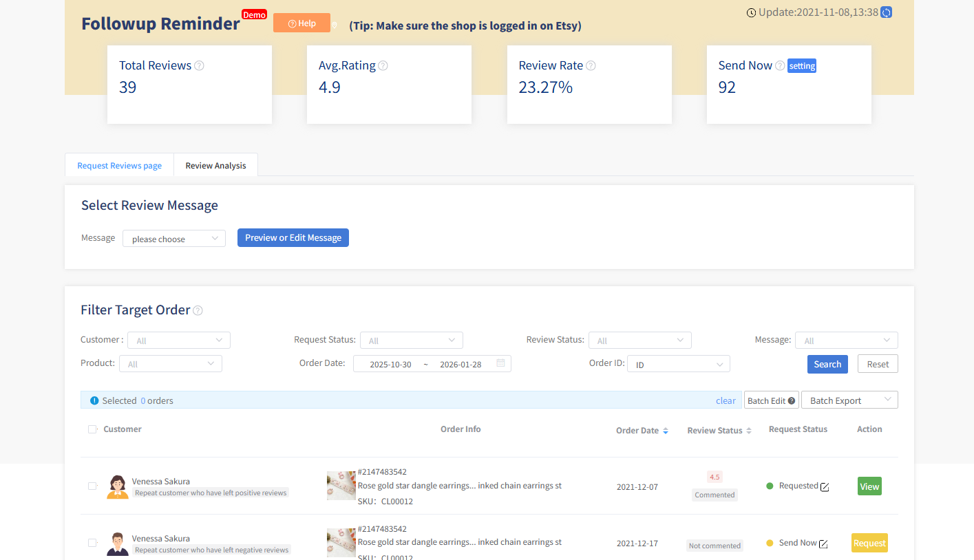This screenshot has height=560, width=974.
Task: Click the help icon next to Filter Target Order
Action: pyautogui.click(x=198, y=310)
